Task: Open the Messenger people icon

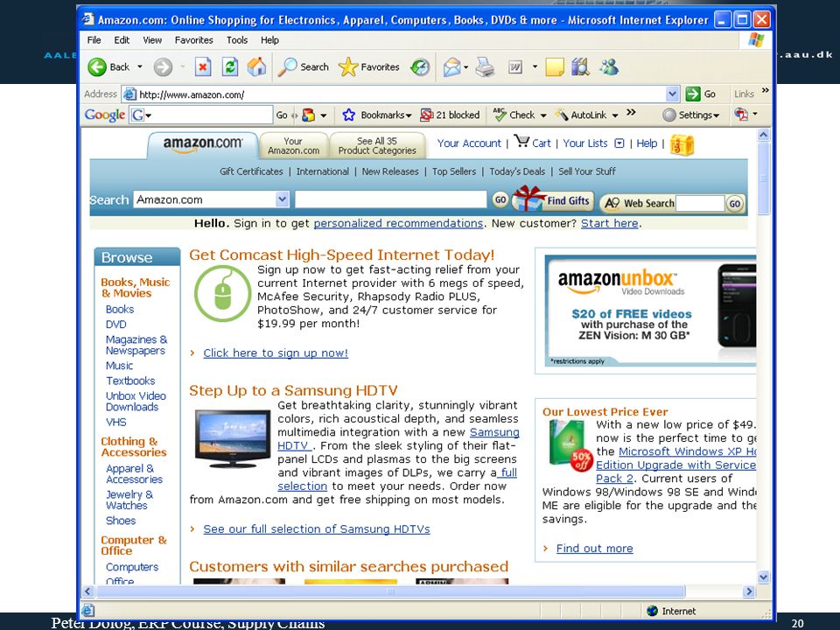Action: tap(610, 67)
